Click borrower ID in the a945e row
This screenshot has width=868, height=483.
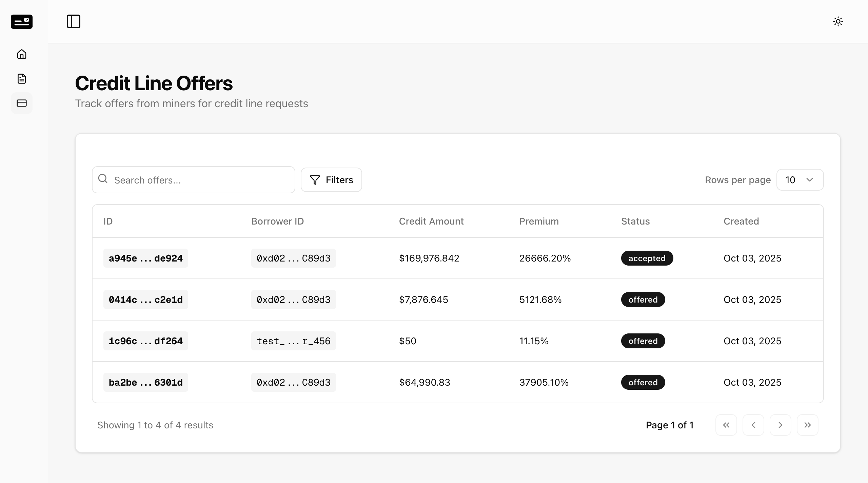tap(294, 258)
